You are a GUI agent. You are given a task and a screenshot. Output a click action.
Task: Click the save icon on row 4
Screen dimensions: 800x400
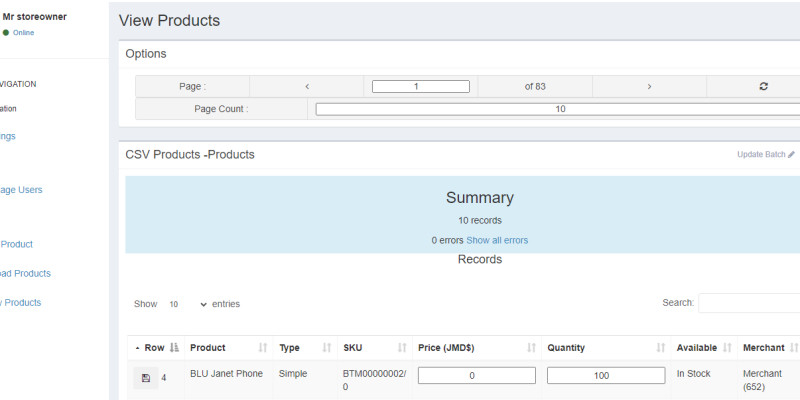pos(146,378)
